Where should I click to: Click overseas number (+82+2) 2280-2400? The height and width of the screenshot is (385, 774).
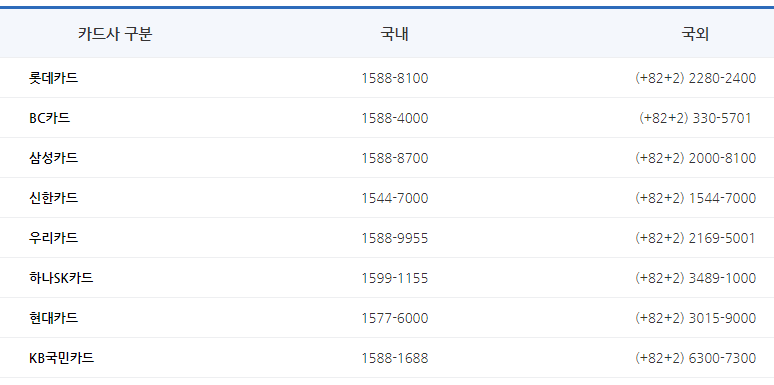(696, 78)
